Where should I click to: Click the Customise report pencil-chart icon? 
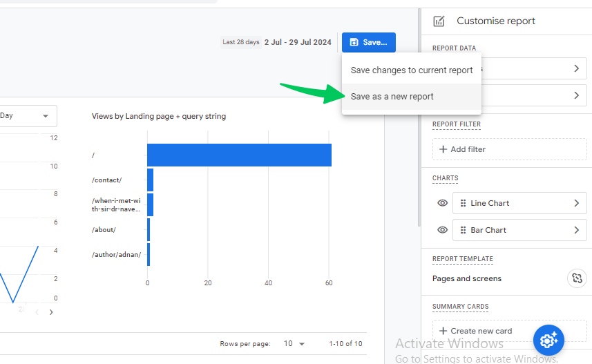[x=439, y=21]
